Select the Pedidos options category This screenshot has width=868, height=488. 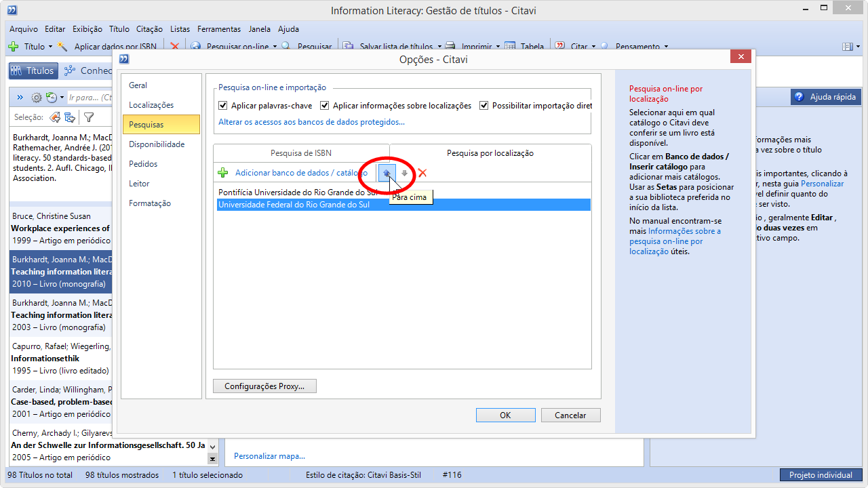(x=161, y=164)
